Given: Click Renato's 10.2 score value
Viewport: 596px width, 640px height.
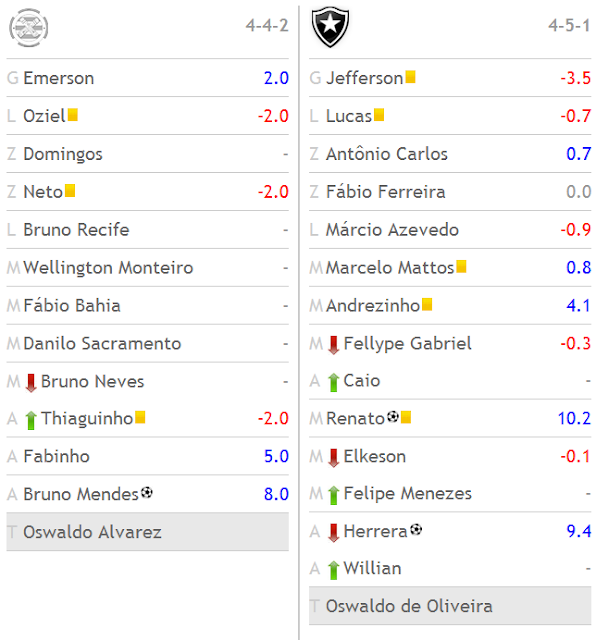Looking at the screenshot, I should pos(574,418).
